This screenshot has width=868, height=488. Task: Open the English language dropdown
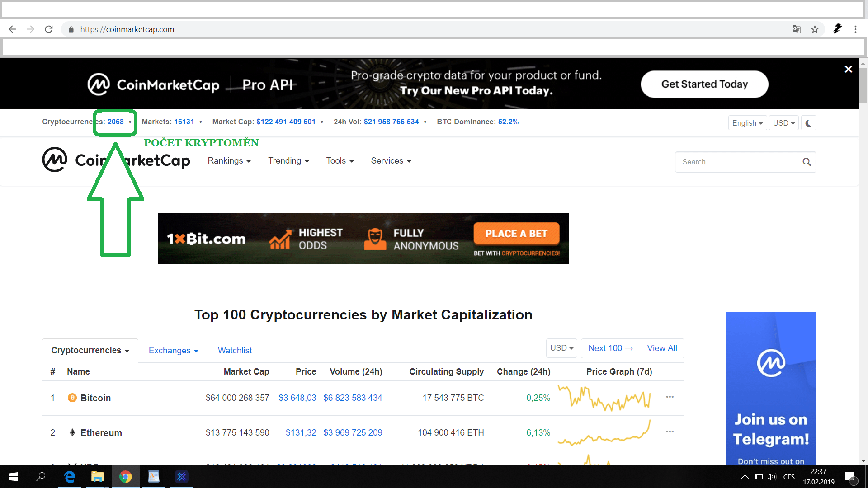click(x=747, y=123)
